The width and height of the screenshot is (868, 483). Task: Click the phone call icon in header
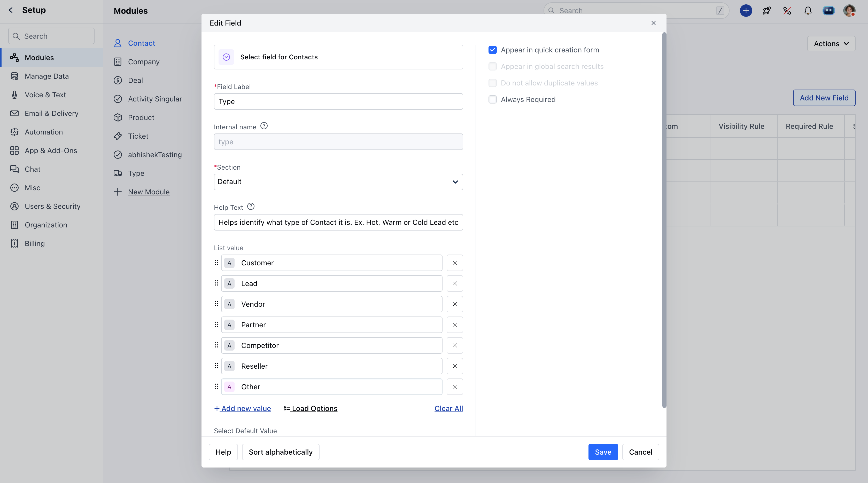[x=787, y=11]
